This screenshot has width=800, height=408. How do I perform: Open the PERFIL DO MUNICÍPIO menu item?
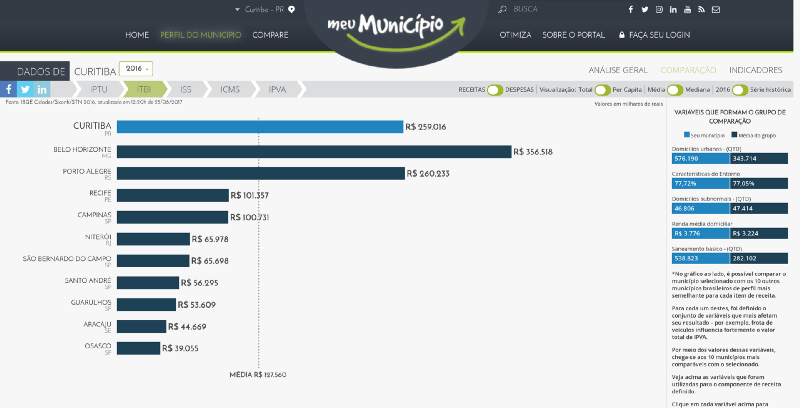pyautogui.click(x=201, y=35)
